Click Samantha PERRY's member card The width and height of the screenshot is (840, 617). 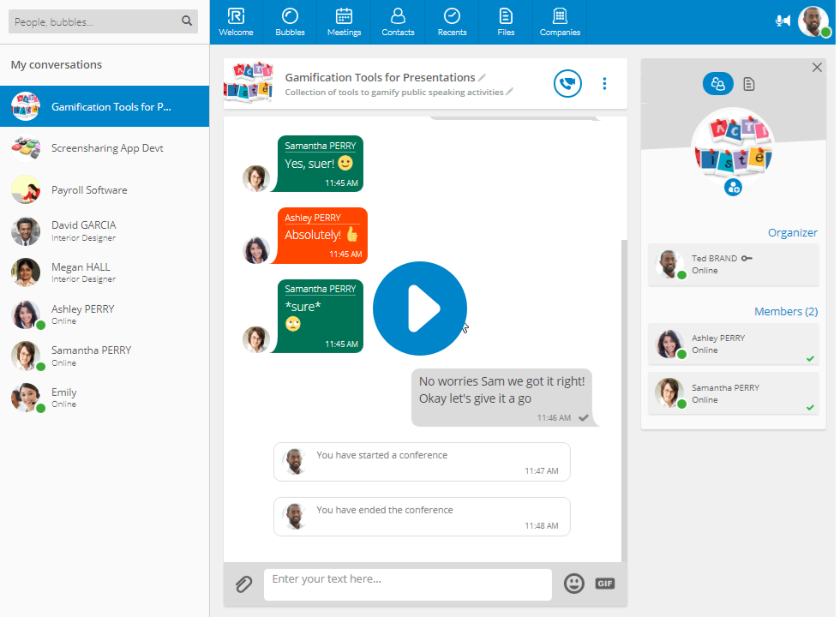click(x=734, y=393)
